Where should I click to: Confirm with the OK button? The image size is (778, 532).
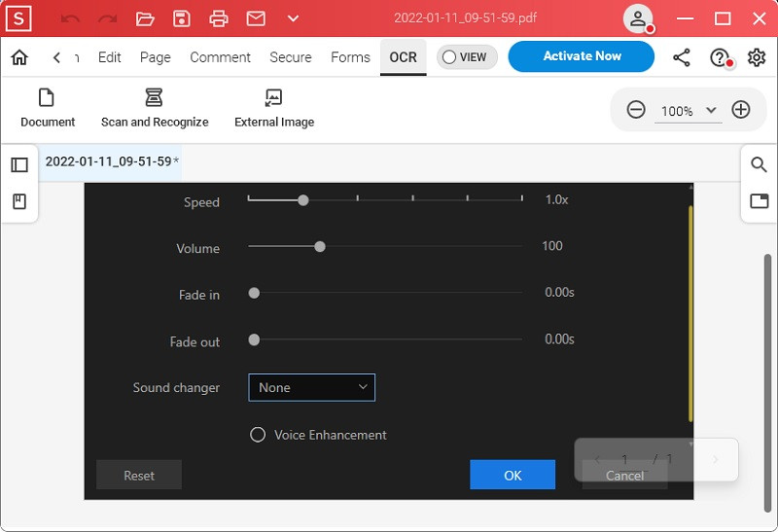[513, 475]
